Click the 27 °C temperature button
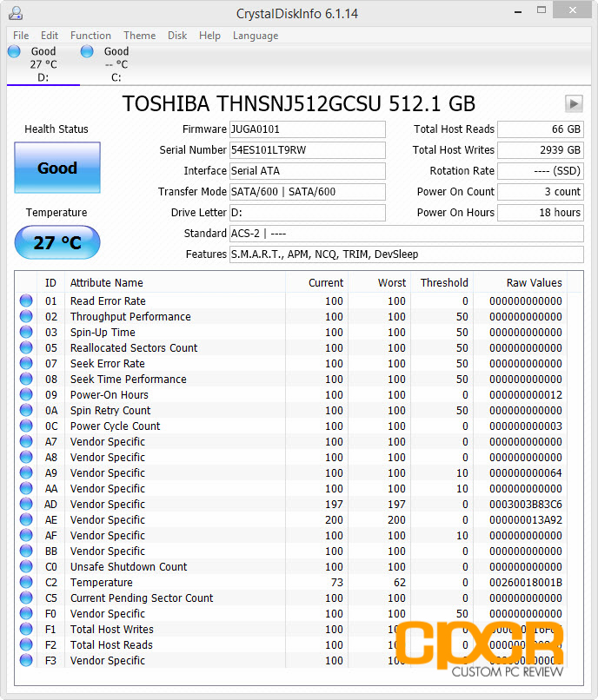598x700 pixels. [57, 242]
